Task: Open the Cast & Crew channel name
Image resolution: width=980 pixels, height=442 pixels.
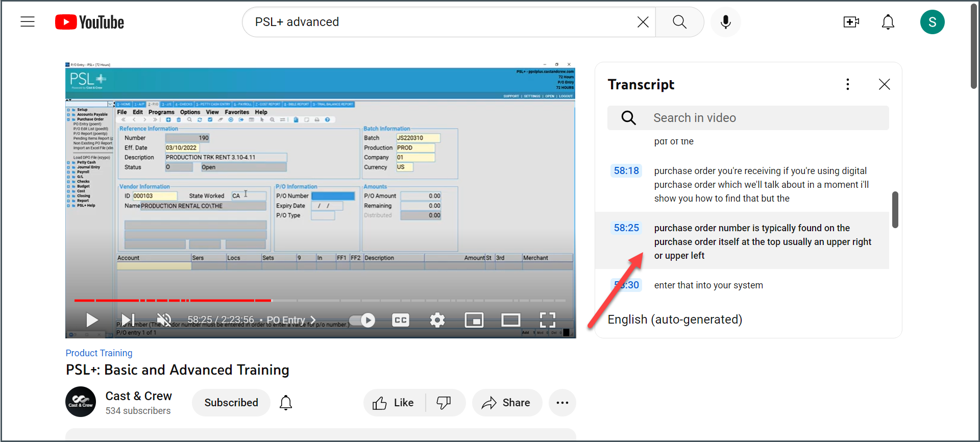Action: [139, 396]
